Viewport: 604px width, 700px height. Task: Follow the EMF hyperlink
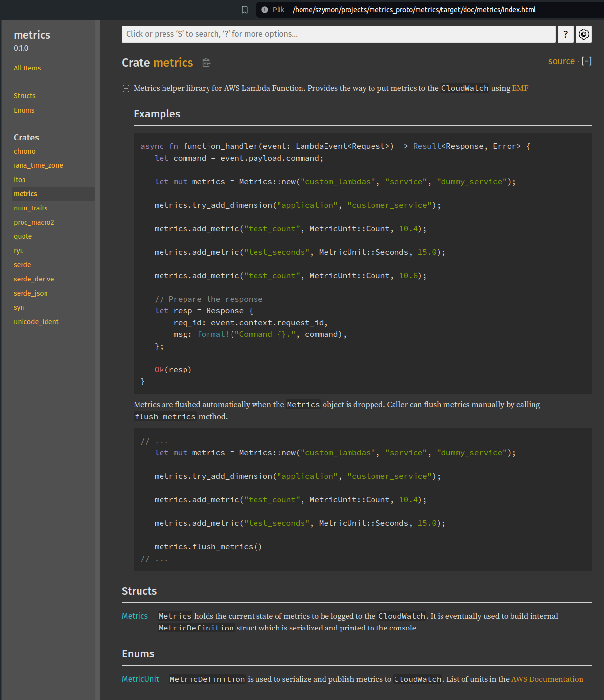coord(520,88)
